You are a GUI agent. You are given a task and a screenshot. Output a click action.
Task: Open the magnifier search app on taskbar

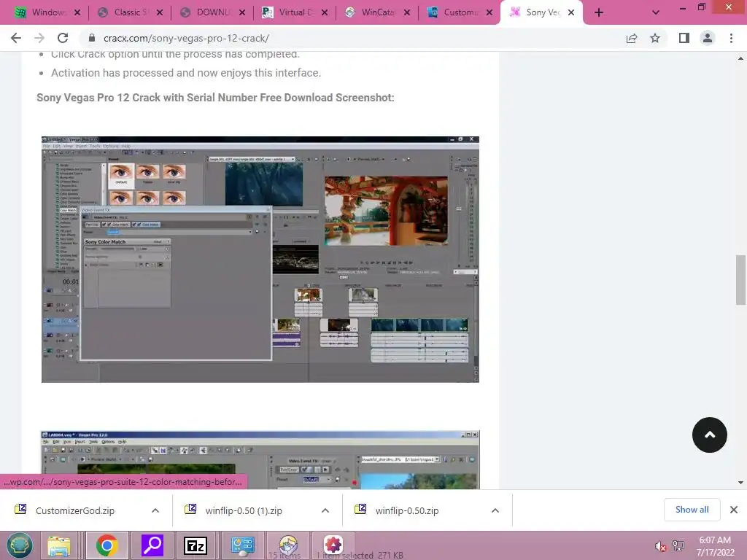pyautogui.click(x=152, y=545)
